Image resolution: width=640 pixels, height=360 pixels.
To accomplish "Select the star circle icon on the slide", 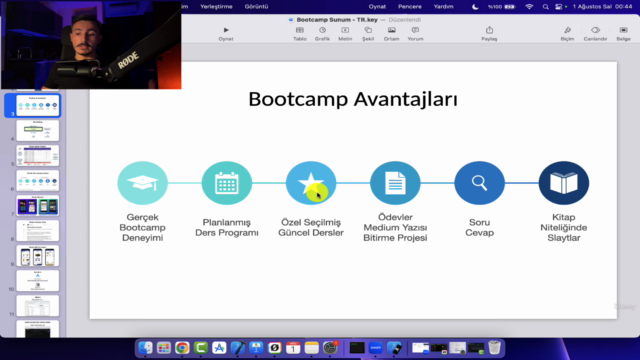I will coord(311,183).
